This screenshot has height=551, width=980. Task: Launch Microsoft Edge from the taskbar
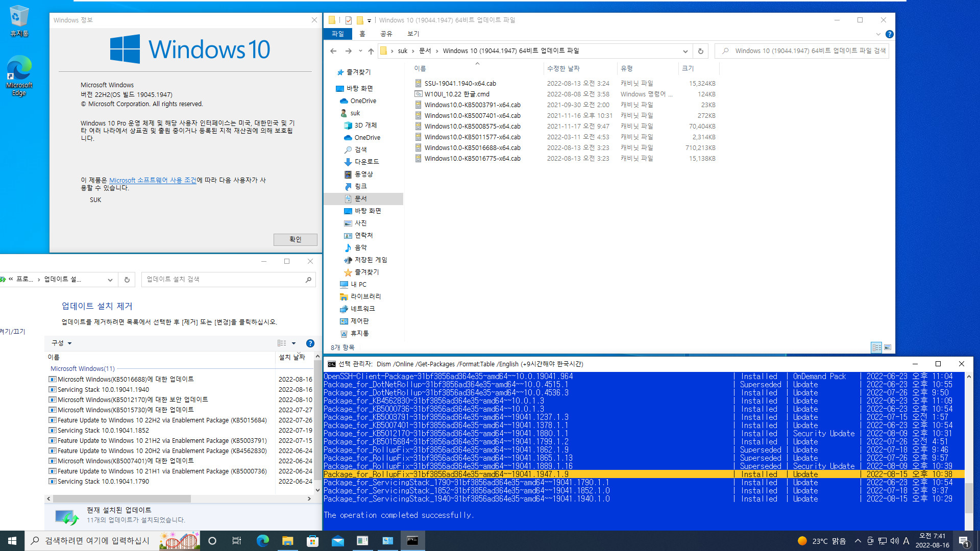tap(262, 541)
